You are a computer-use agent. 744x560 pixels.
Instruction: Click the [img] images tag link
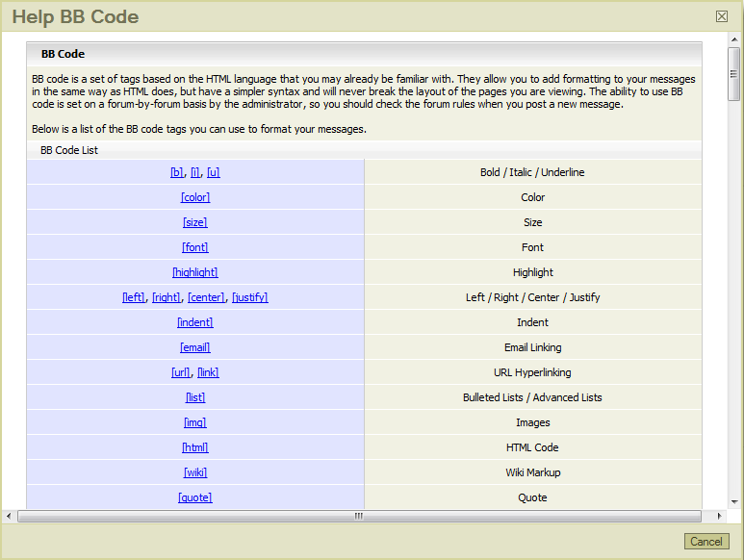(195, 423)
